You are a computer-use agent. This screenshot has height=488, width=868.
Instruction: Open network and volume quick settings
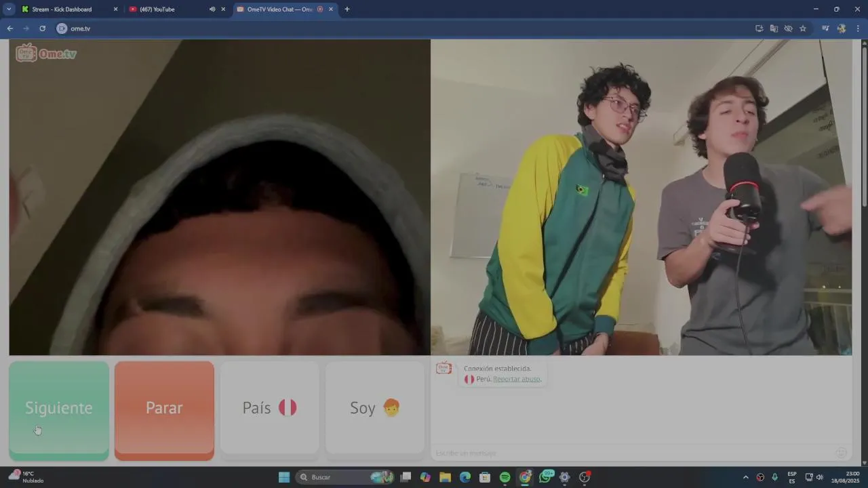click(814, 477)
